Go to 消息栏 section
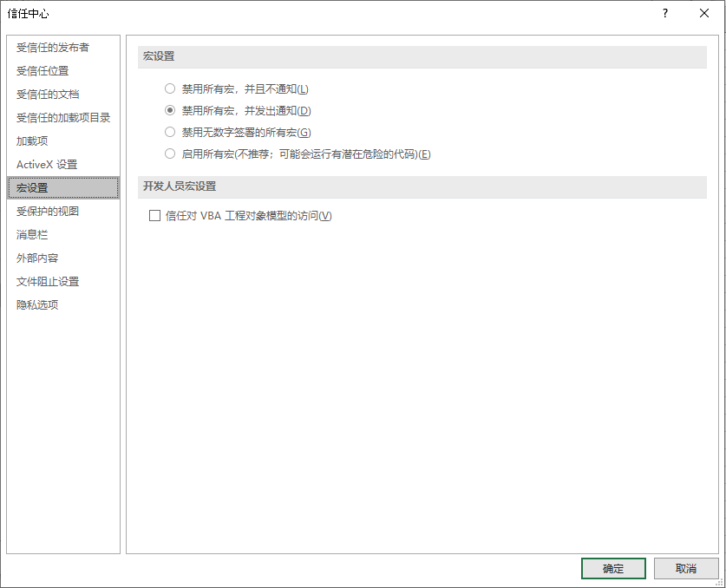Screen dimensions: 726x588 click(x=63, y=235)
